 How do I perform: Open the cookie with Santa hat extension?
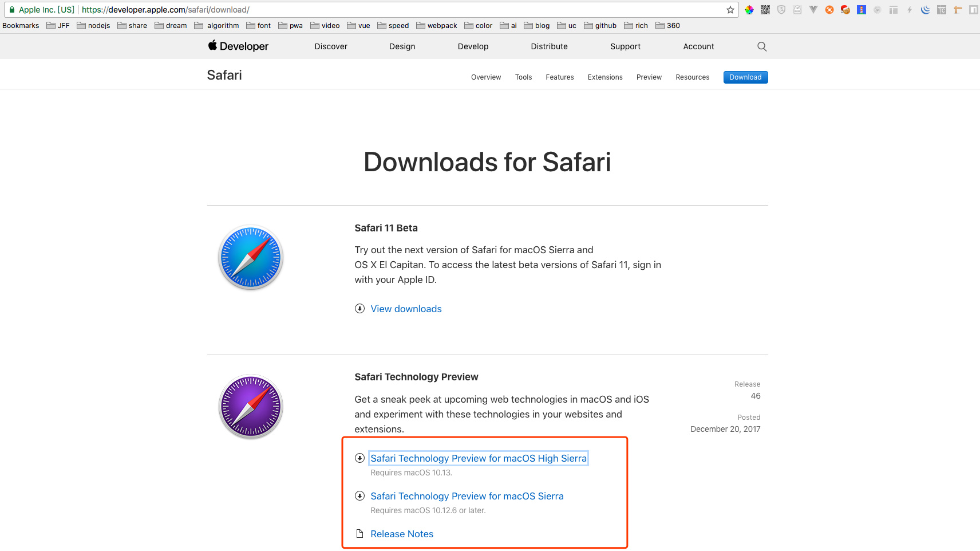pyautogui.click(x=845, y=10)
